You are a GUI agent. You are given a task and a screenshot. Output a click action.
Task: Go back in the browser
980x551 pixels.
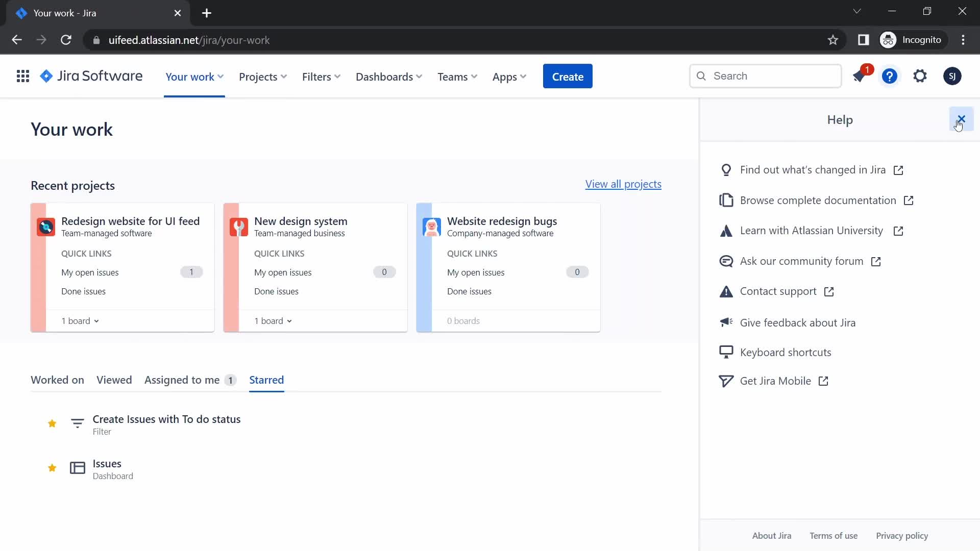17,40
